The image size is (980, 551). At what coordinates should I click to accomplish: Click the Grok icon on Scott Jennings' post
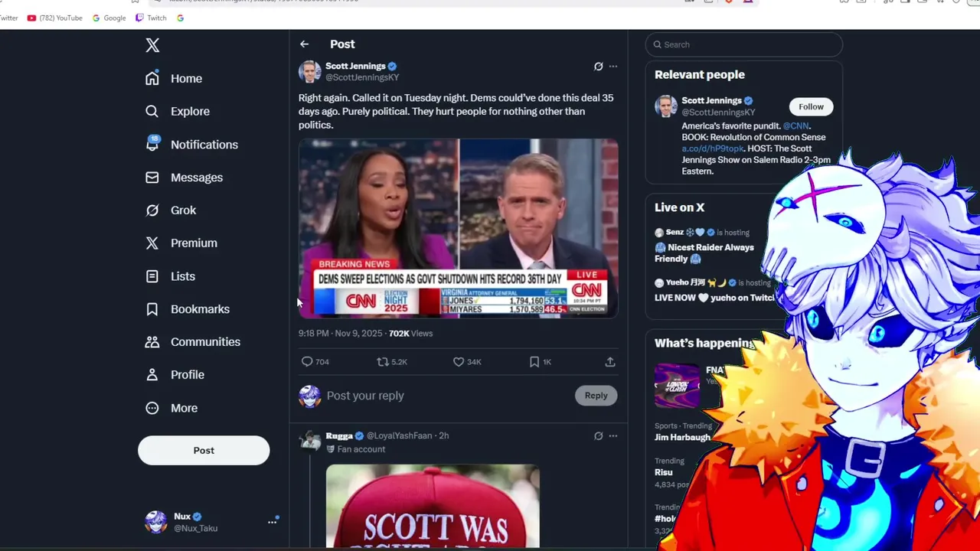click(x=598, y=67)
